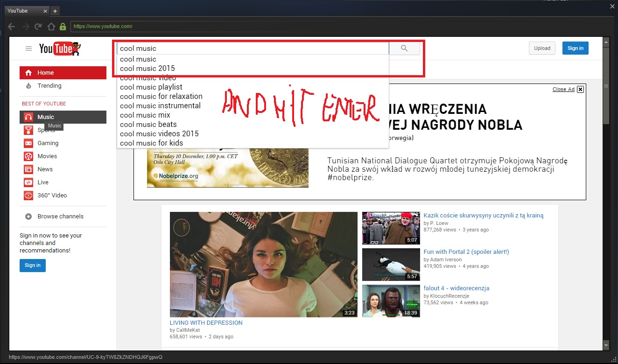Visit the KlocuchRecenzje channel link

click(x=449, y=296)
